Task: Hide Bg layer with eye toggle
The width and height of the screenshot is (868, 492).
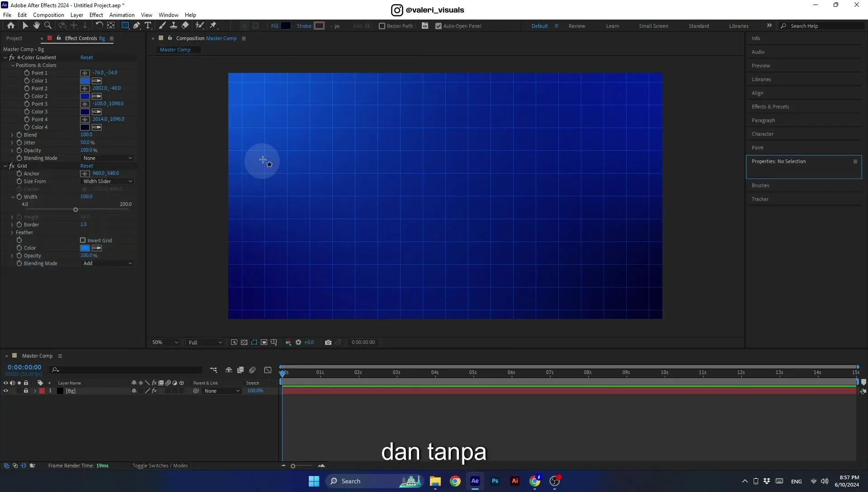Action: [6, 391]
